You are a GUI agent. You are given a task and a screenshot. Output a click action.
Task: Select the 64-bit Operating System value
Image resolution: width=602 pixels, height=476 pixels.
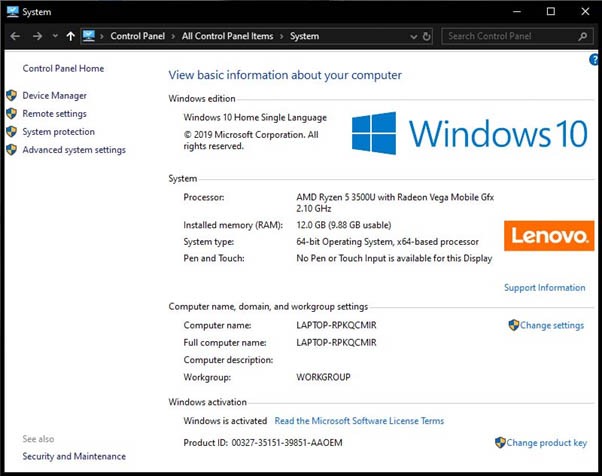(387, 242)
